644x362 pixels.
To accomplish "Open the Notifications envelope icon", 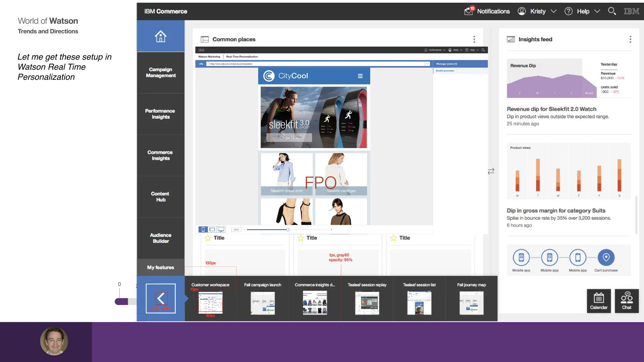I will click(468, 11).
